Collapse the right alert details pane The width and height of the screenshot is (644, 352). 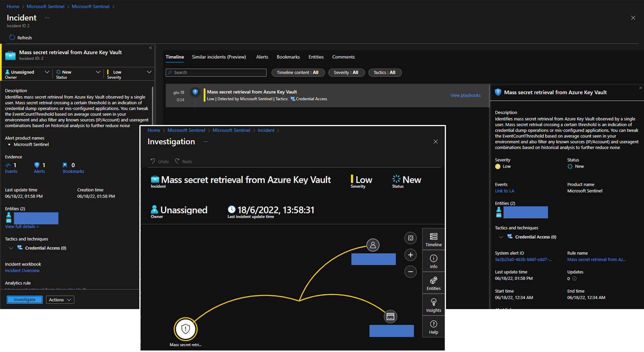(640, 88)
